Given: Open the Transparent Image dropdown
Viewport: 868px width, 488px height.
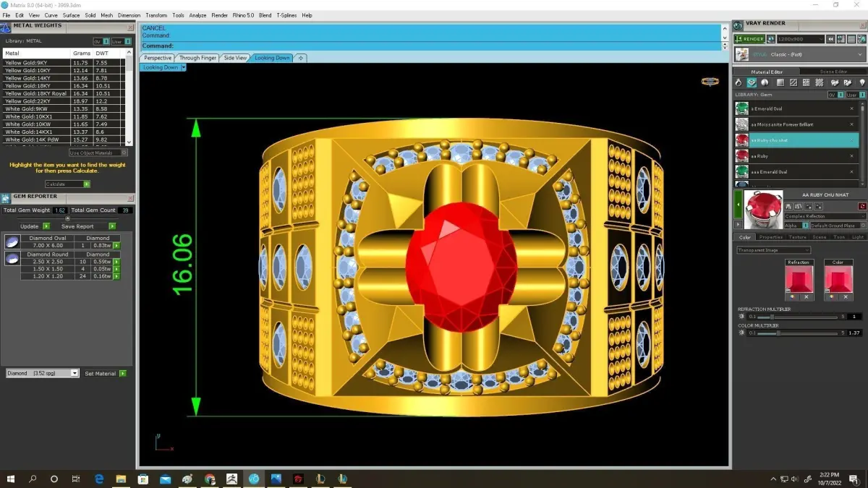Looking at the screenshot, I should [773, 250].
